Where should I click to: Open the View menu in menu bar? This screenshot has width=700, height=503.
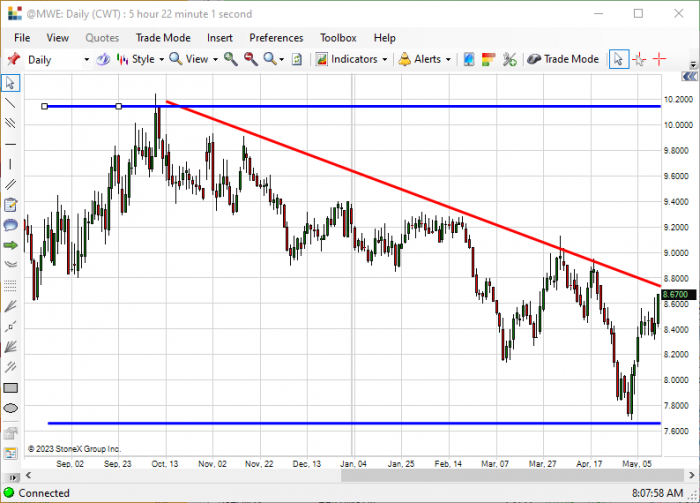[x=58, y=38]
